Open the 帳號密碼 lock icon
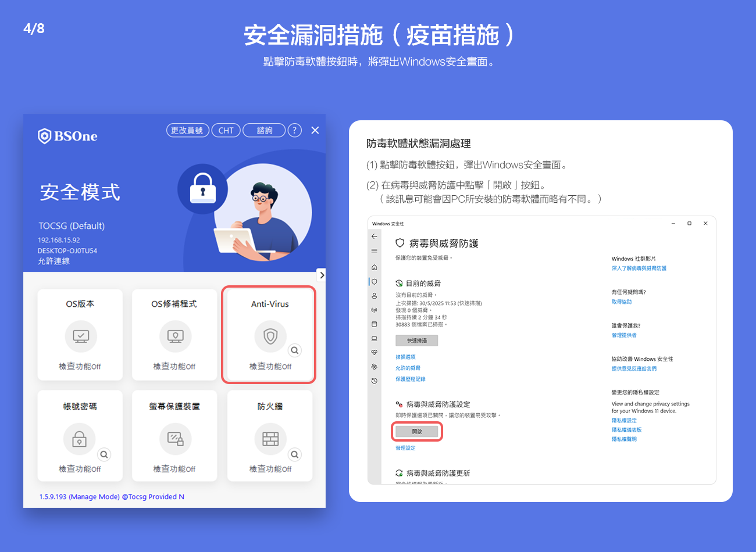The width and height of the screenshot is (756, 552). point(80,439)
